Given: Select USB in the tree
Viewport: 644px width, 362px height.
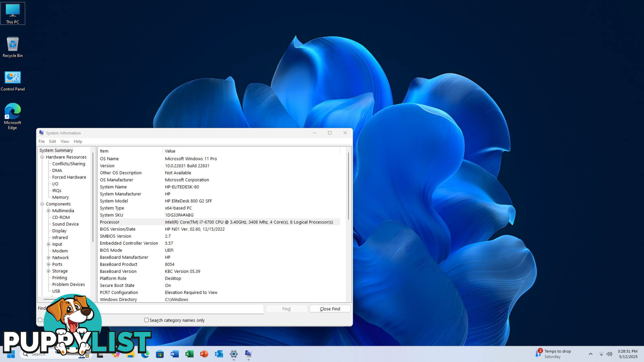Looking at the screenshot, I should 56,291.
